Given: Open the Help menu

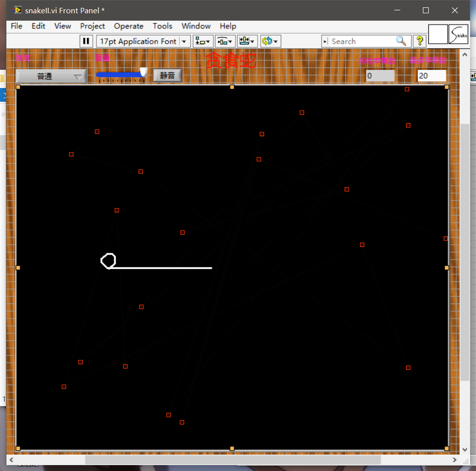Looking at the screenshot, I should click(228, 26).
